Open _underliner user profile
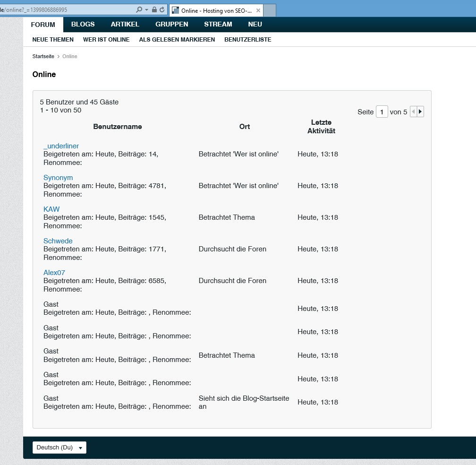476x465 pixels. point(61,146)
